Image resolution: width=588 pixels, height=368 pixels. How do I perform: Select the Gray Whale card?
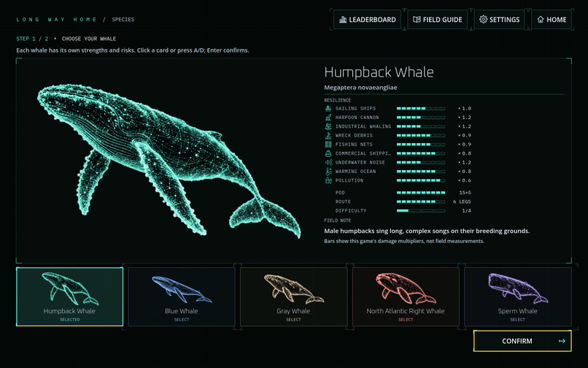tap(293, 296)
